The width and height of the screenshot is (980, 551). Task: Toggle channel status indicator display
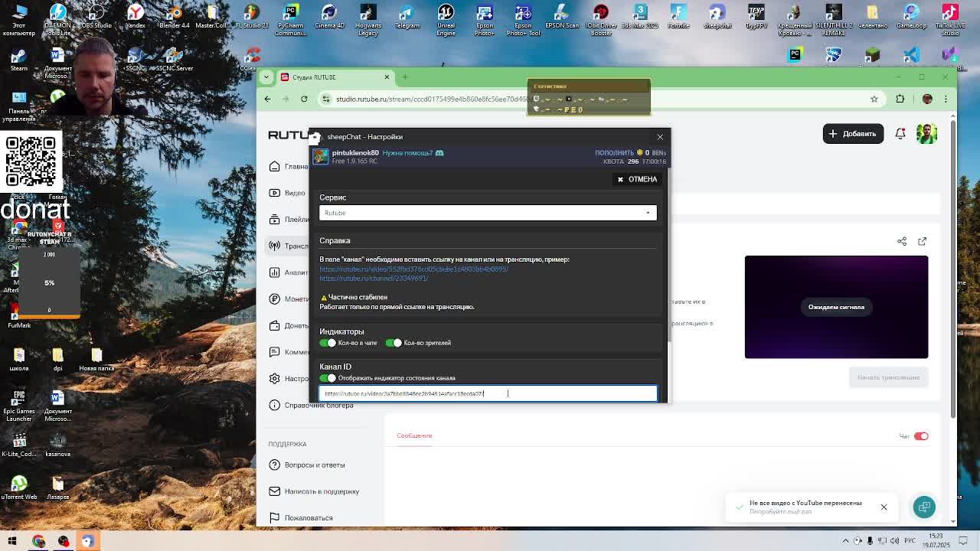328,378
